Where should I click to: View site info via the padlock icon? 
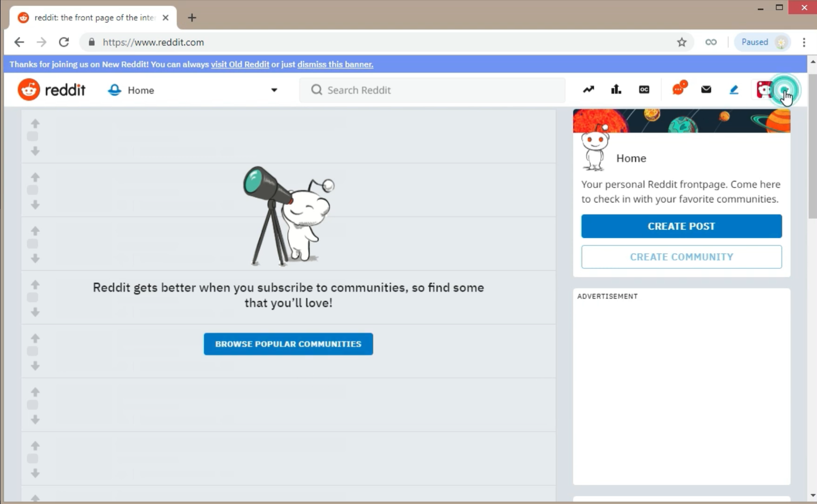tap(92, 42)
